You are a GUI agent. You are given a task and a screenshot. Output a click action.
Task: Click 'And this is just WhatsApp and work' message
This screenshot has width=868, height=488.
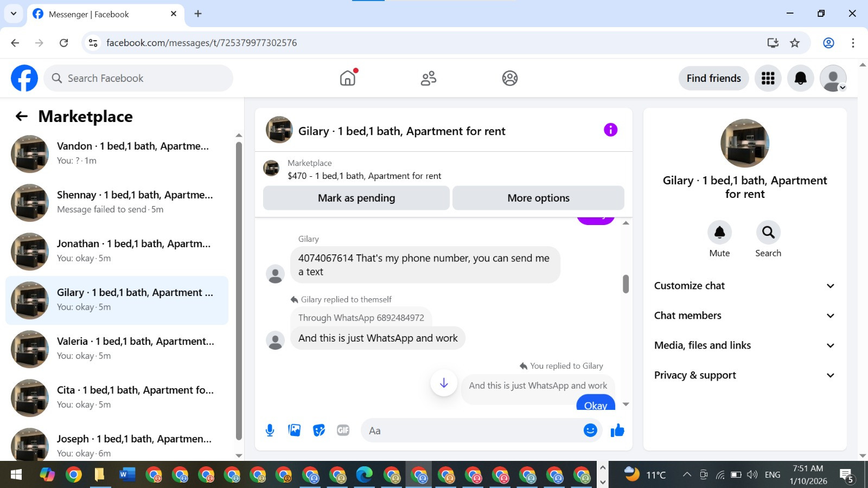point(378,338)
